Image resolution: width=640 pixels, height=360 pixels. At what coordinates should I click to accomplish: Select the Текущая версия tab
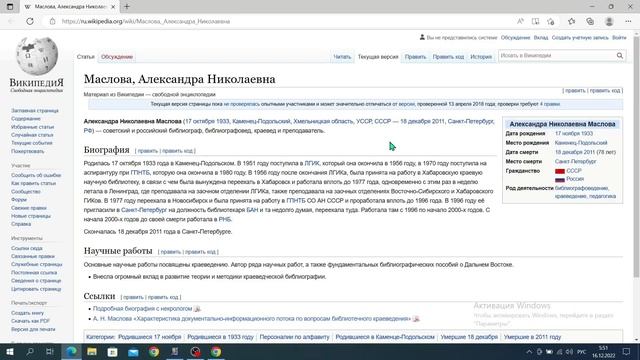pos(378,57)
